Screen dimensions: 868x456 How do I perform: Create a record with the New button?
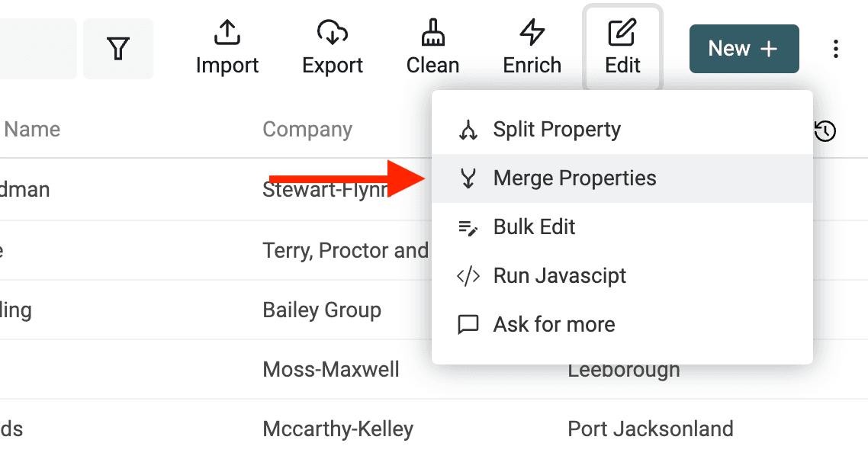point(743,48)
